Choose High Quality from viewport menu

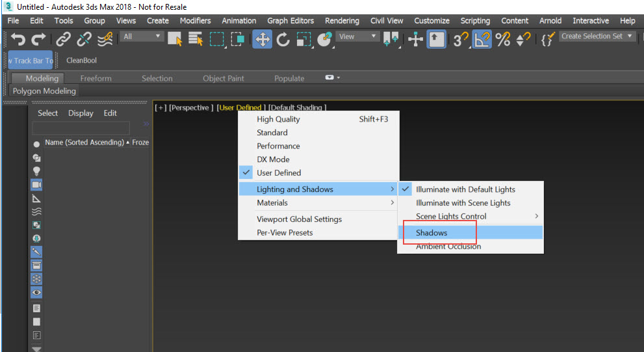click(278, 119)
